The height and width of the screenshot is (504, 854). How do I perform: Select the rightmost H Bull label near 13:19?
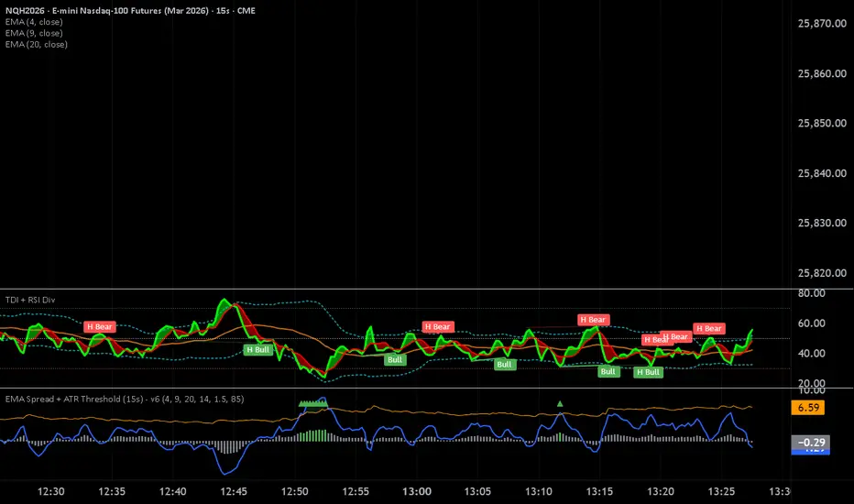tap(648, 372)
